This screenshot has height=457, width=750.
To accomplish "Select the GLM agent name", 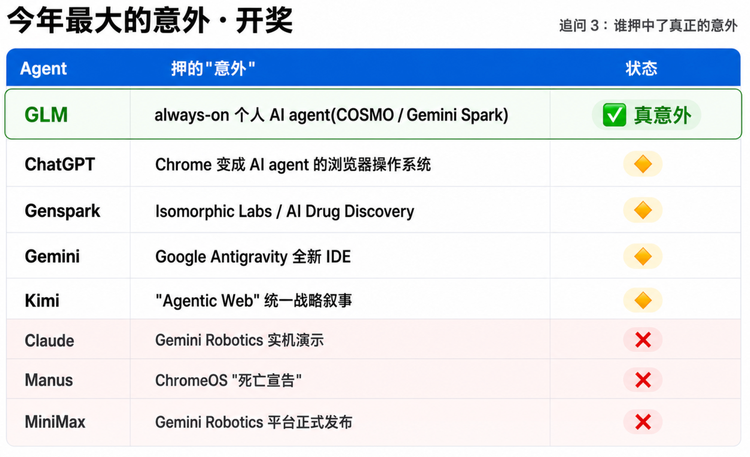I will point(46,115).
